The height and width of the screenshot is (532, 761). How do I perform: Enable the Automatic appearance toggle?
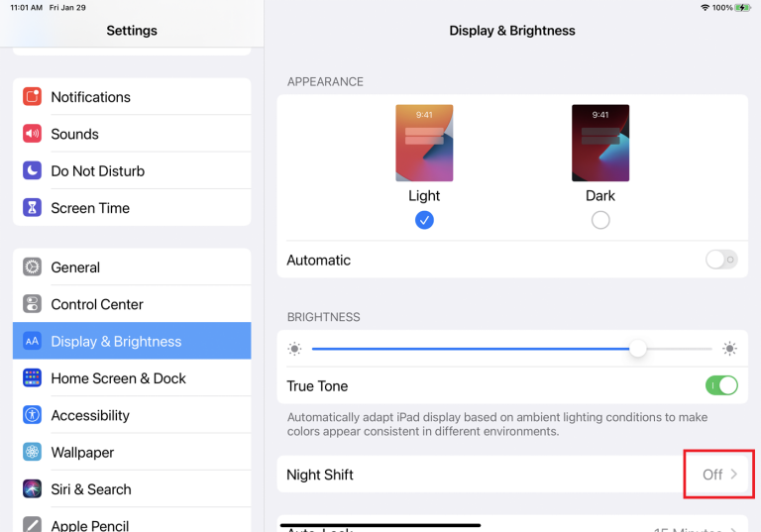[x=721, y=260]
